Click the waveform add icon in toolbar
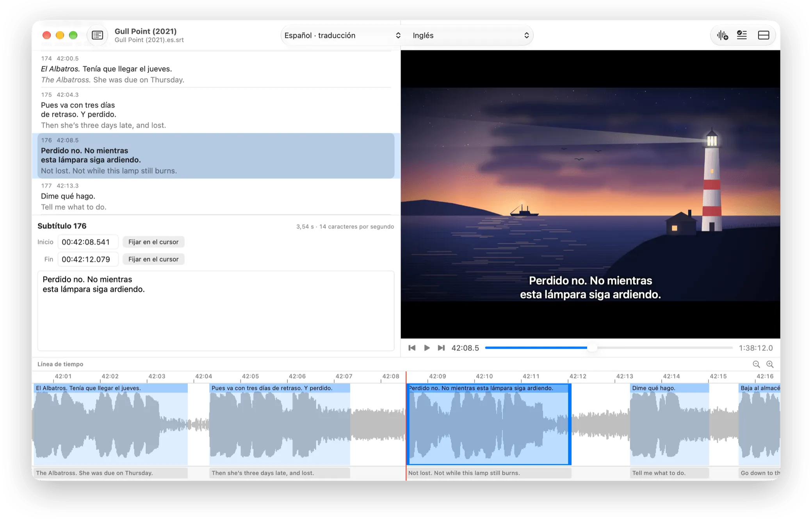Screen dimensions: 812x524 point(722,36)
